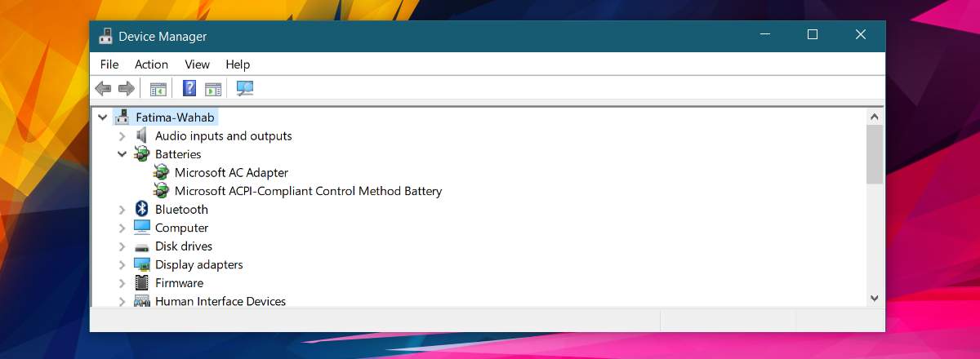This screenshot has width=980, height=359.
Task: Click the Fatima-Wahab computer icon
Action: point(122,117)
